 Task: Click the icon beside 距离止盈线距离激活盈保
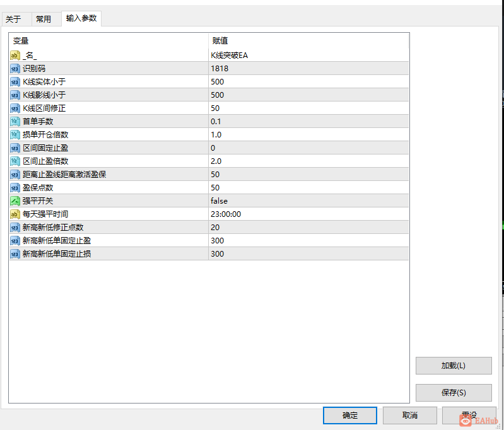point(15,175)
